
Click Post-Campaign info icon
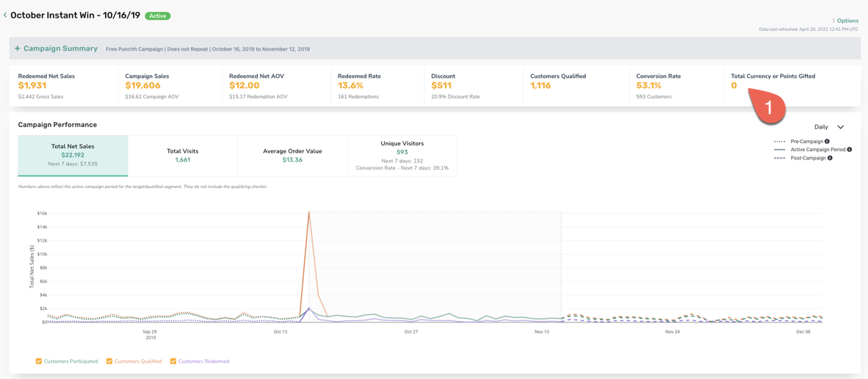coord(831,158)
